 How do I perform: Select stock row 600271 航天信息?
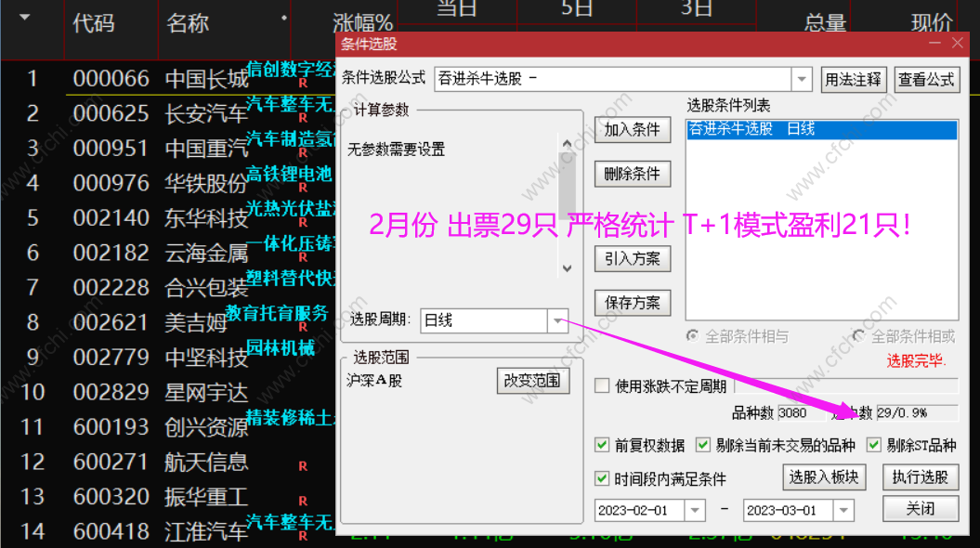[169, 463]
